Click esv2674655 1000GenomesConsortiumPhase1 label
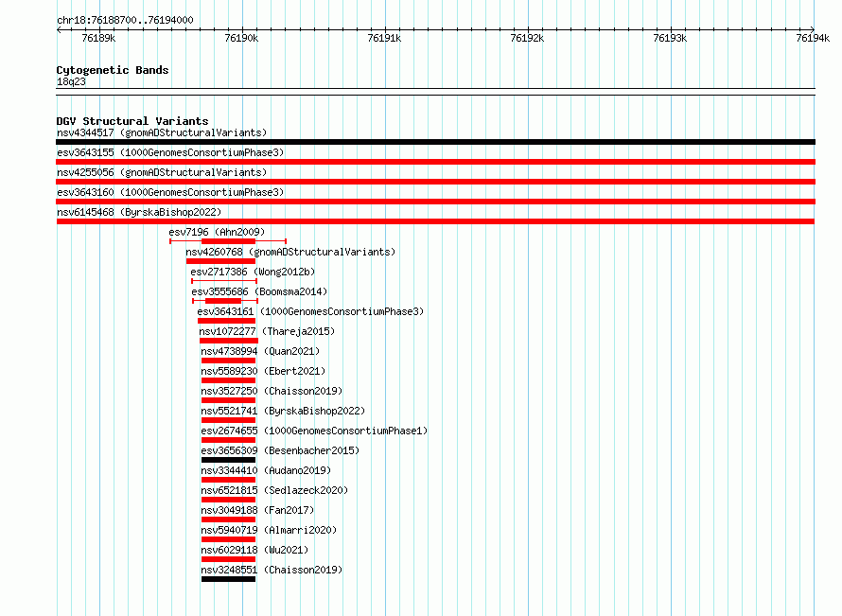The width and height of the screenshot is (842, 616). pyautogui.click(x=315, y=431)
